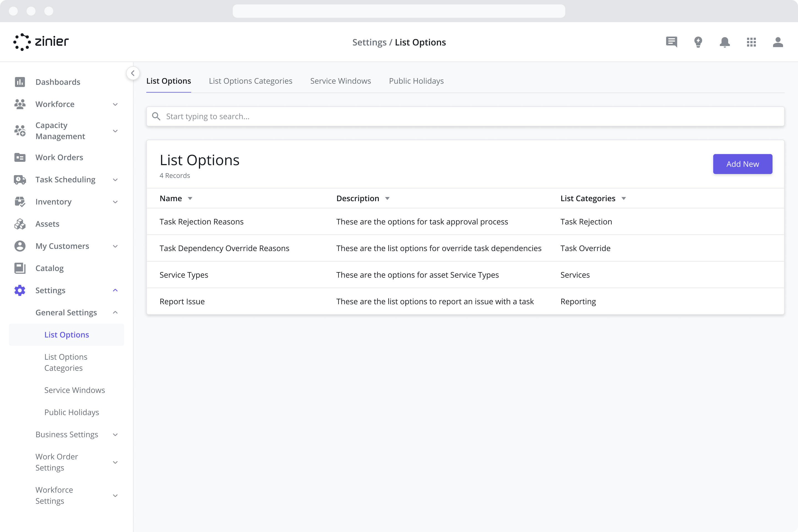Sort the table by Description column
The width and height of the screenshot is (798, 532).
click(x=387, y=198)
